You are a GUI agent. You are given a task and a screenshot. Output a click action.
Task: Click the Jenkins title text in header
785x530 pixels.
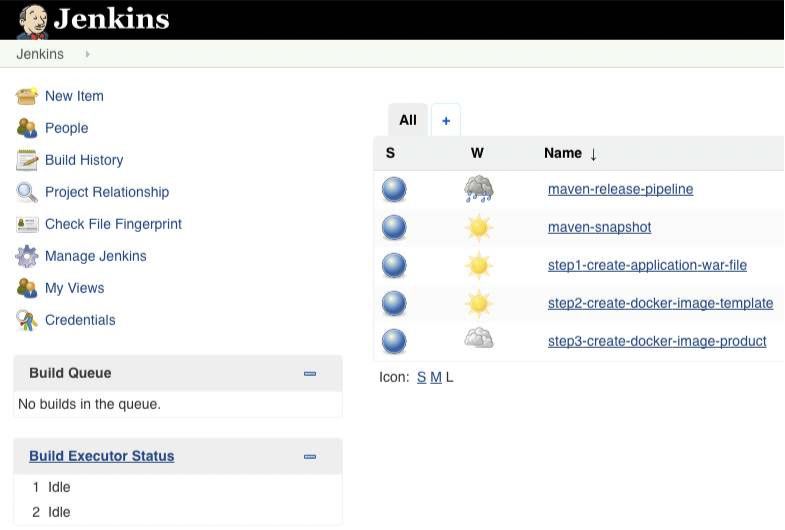[x=111, y=19]
